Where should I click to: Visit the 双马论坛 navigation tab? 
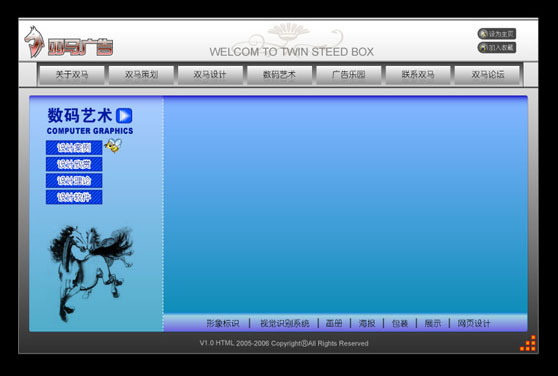pos(488,75)
